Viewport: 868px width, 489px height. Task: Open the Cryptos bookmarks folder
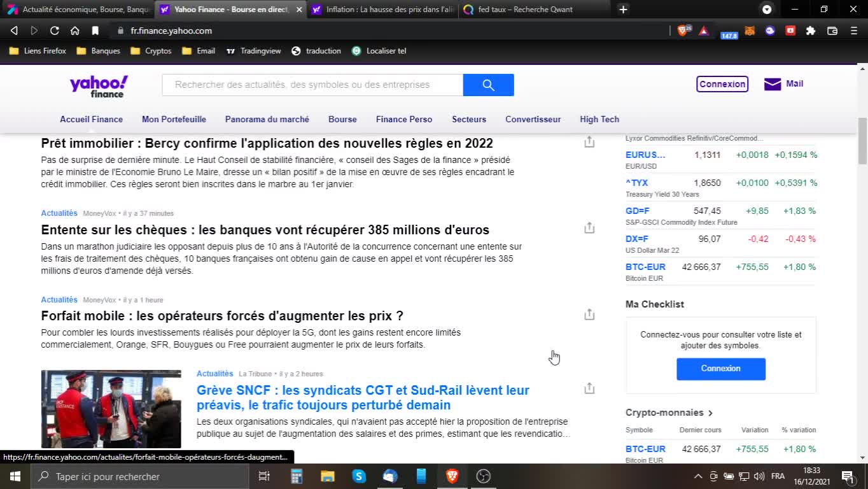pos(151,51)
